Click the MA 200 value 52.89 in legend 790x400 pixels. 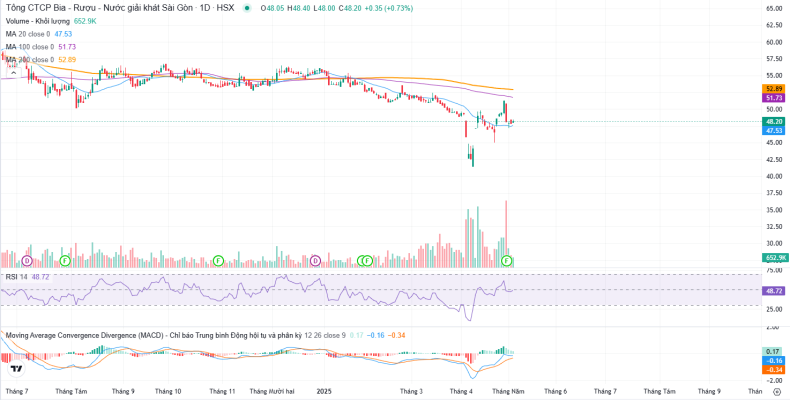pyautogui.click(x=67, y=60)
